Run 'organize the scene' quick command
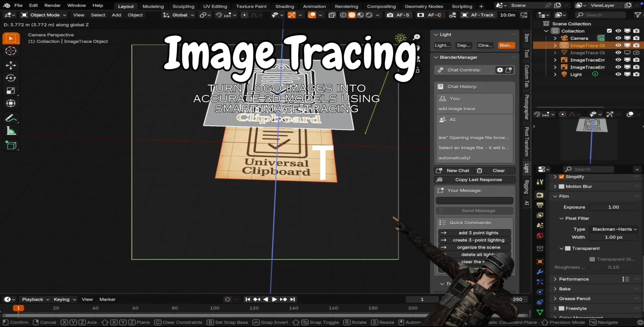The image size is (644, 327). (x=475, y=247)
